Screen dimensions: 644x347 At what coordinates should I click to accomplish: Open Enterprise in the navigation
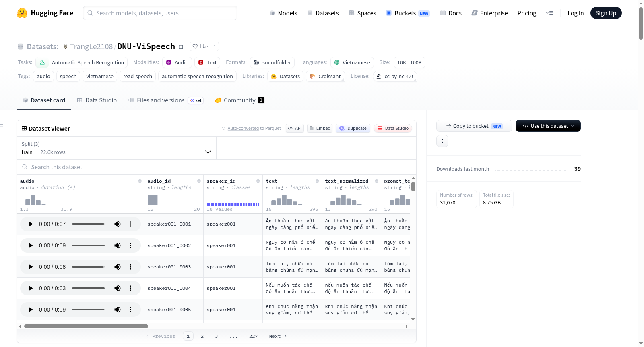tap(489, 13)
